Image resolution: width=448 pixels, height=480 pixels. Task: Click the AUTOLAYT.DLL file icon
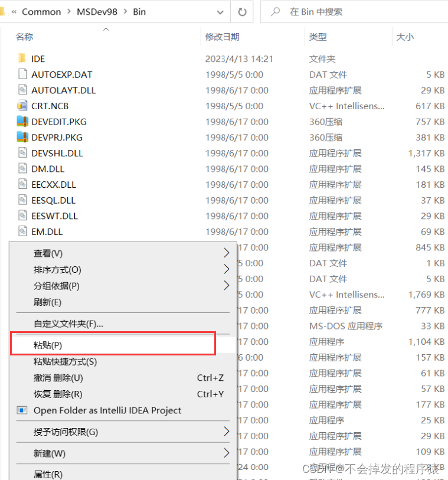click(22, 90)
